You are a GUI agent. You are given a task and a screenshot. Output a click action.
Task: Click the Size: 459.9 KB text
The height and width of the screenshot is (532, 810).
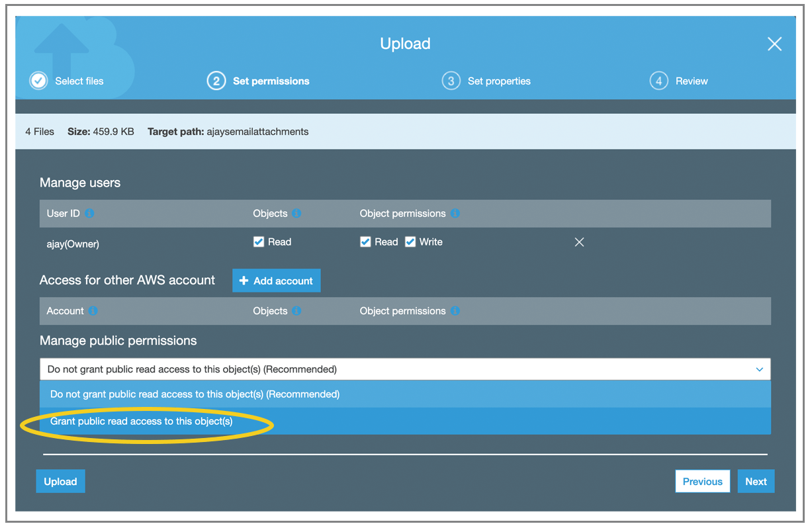101,132
